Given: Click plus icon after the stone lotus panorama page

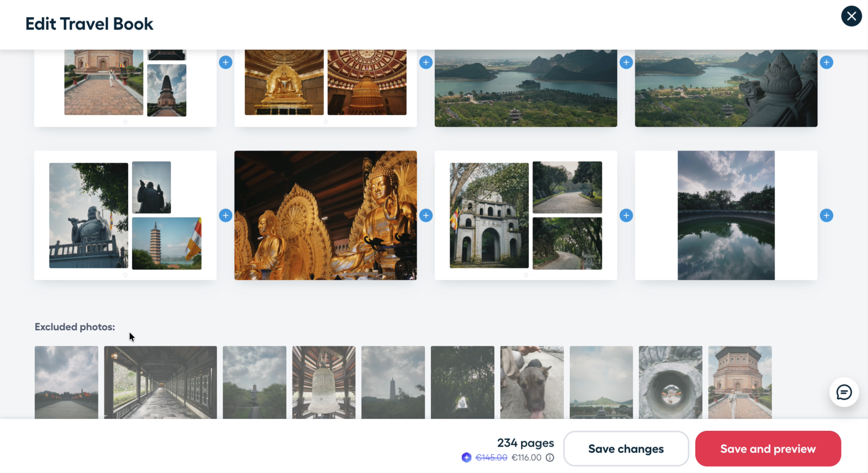Looking at the screenshot, I should pos(826,62).
